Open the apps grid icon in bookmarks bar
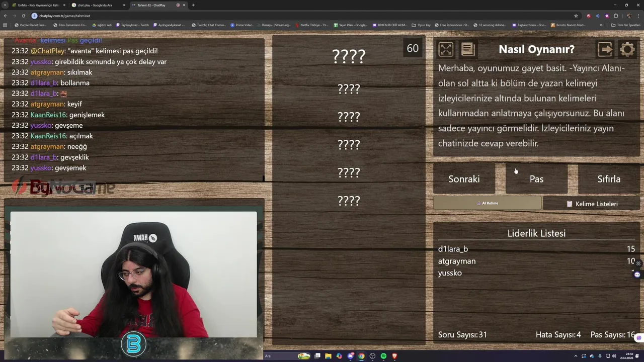The width and height of the screenshot is (644, 362). (x=5, y=25)
